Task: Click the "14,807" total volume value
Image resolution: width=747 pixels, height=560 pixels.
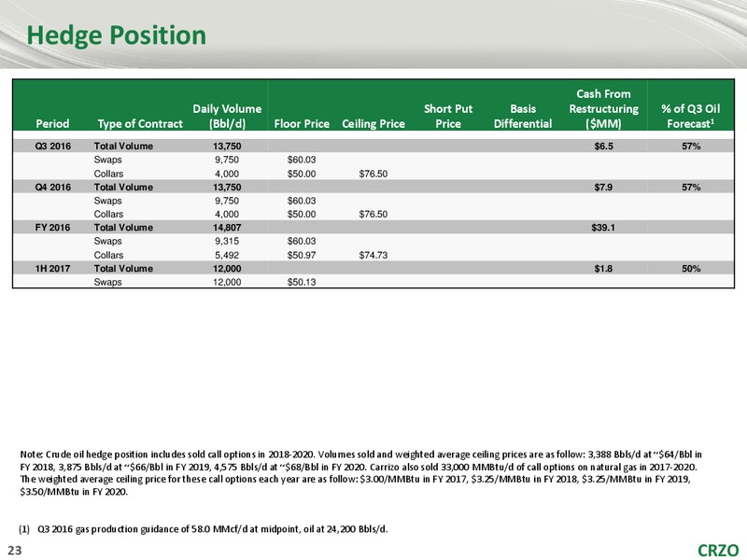Action: coord(227,228)
